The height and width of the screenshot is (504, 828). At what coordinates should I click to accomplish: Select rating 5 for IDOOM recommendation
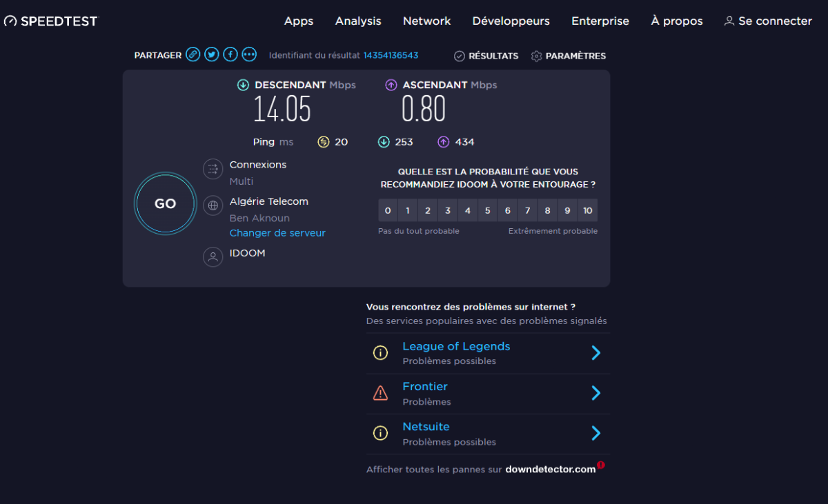pyautogui.click(x=487, y=210)
